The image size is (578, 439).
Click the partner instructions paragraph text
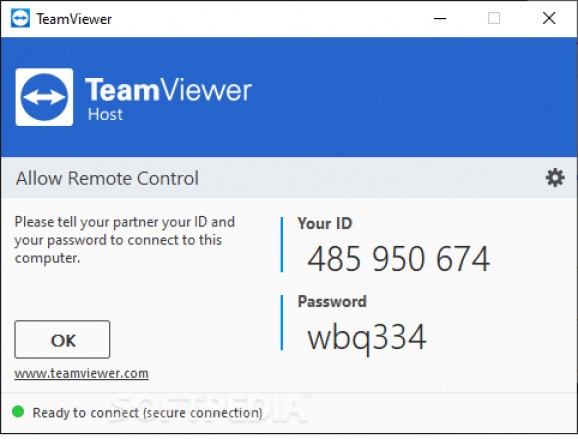tap(125, 240)
